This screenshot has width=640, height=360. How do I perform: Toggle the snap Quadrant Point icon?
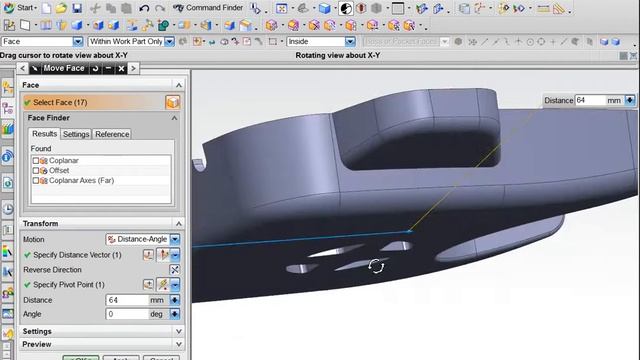point(541,42)
